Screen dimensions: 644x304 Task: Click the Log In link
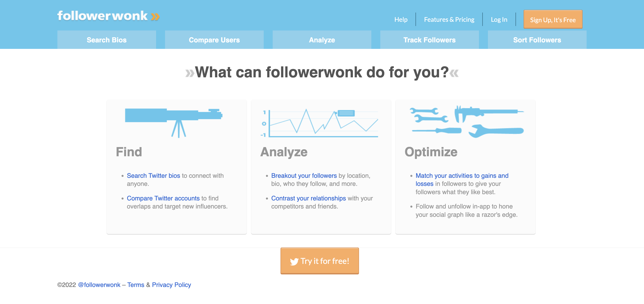point(499,19)
